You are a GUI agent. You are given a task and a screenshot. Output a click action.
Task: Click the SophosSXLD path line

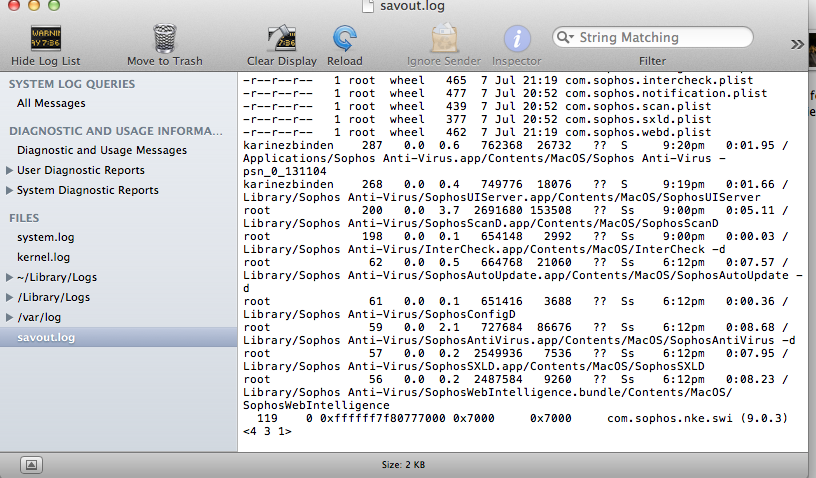click(x=474, y=366)
